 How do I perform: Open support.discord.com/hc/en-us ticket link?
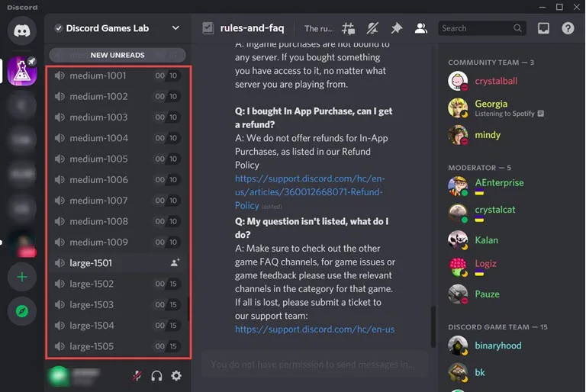tap(314, 329)
